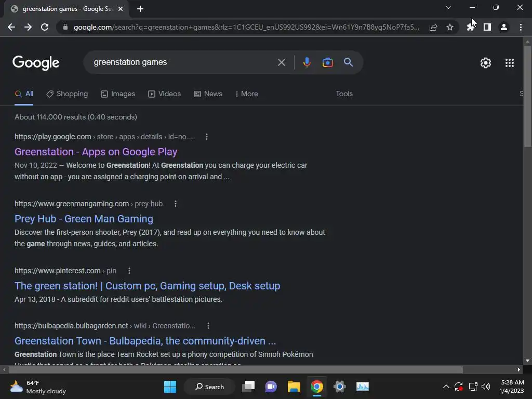Switch to Images results tab
Viewport: 532px width, 399px height.
[118, 94]
